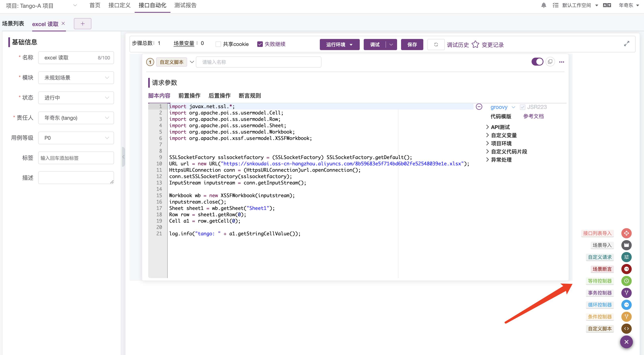
Task: Open the 自定义请求 tool icon
Action: [x=627, y=257]
